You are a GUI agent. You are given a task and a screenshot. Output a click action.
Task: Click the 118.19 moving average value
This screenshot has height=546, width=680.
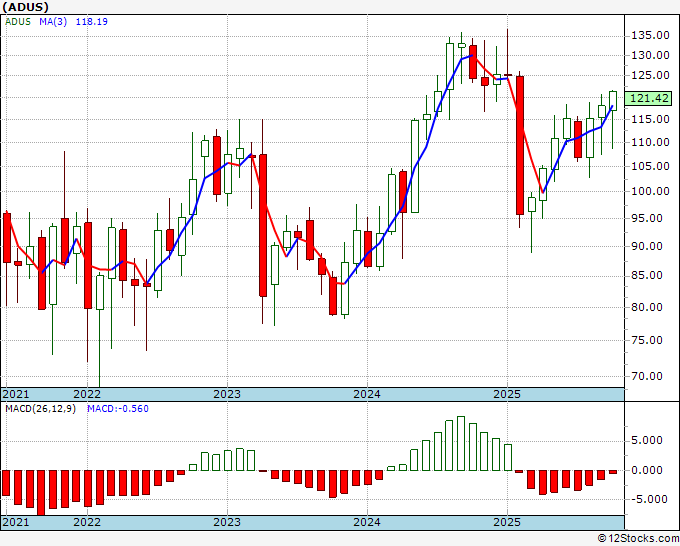[x=92, y=21]
